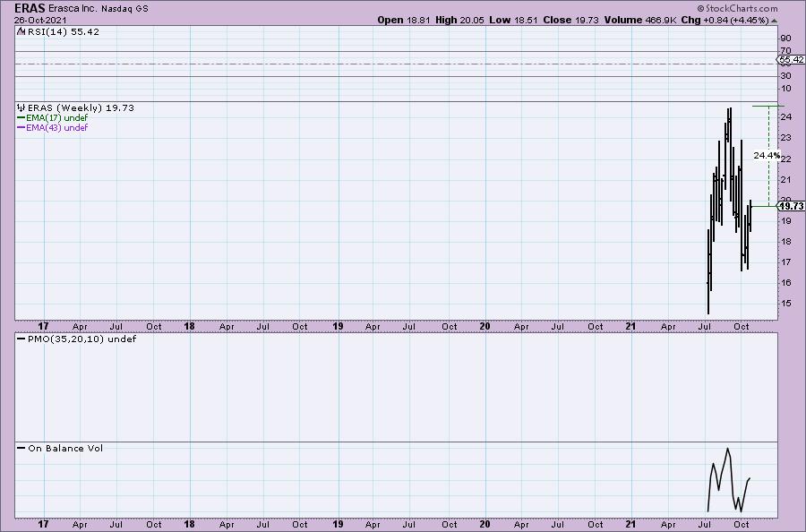Click the peak of the On Balance Vol line

pyautogui.click(x=727, y=450)
